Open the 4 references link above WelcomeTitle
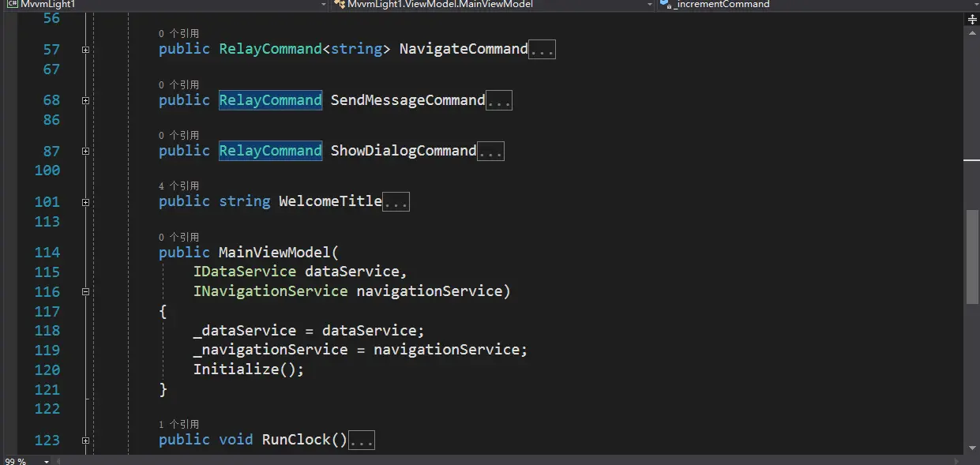Screen dimensions: 980x465 pyautogui.click(x=178, y=186)
